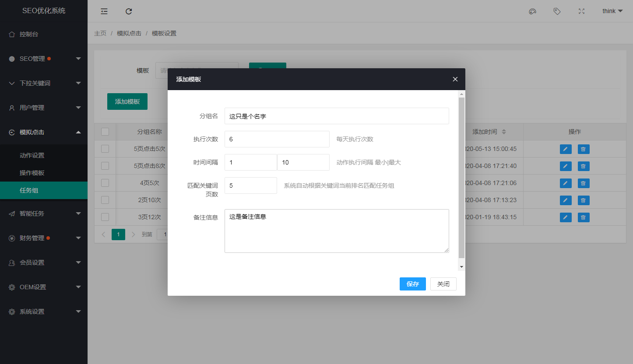
Task: Open the theme palette icon
Action: [x=532, y=11]
